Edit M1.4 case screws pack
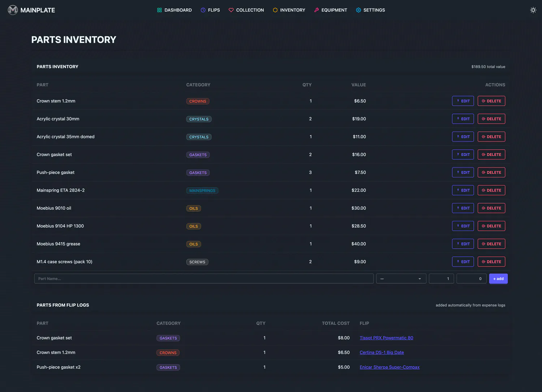This screenshot has height=392, width=542. coord(463,262)
